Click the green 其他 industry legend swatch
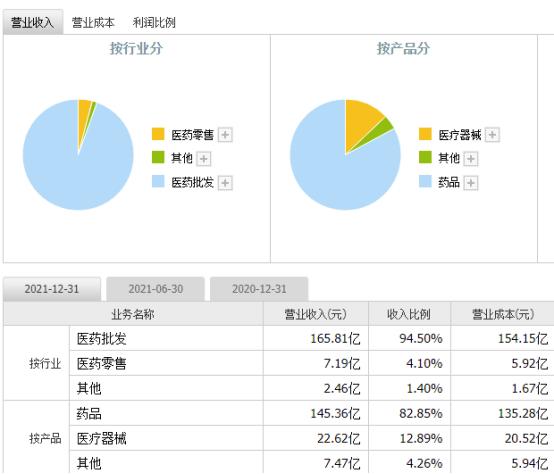 (x=158, y=158)
